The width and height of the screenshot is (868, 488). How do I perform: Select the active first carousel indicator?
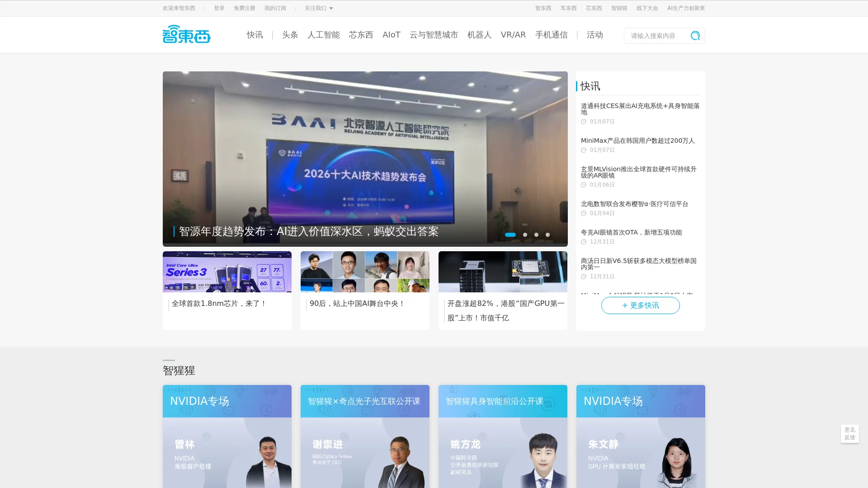pos(510,235)
